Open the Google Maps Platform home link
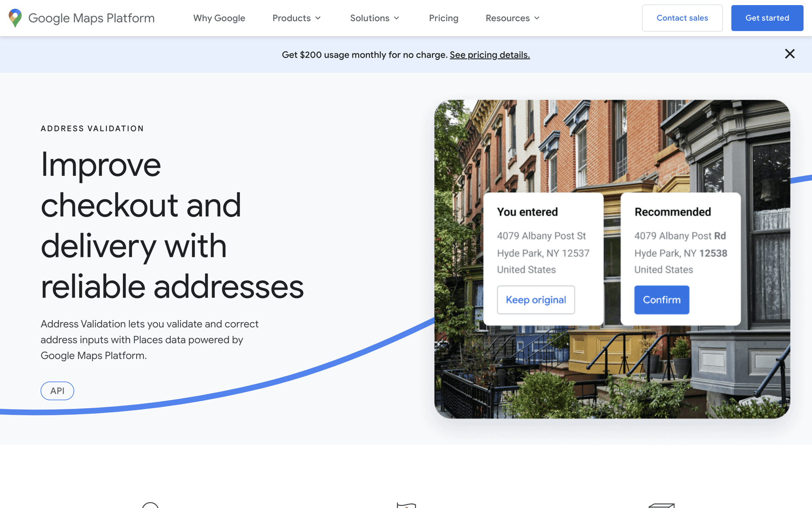 click(x=82, y=18)
